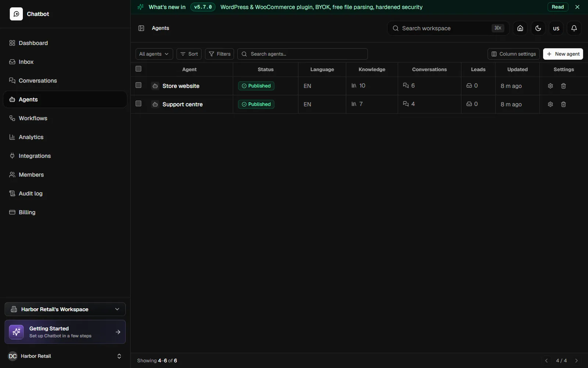Viewport: 588px width, 368px height.
Task: Click the Status column header
Action: click(265, 69)
